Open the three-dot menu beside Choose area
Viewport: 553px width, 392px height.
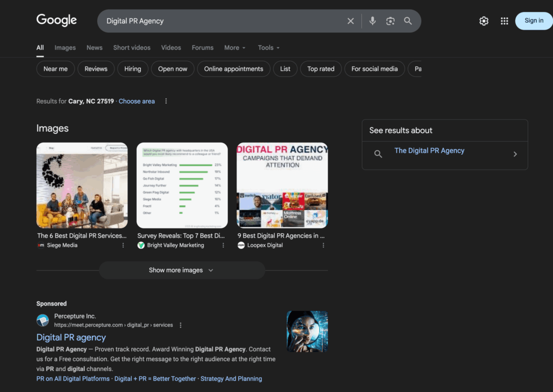[x=166, y=101]
